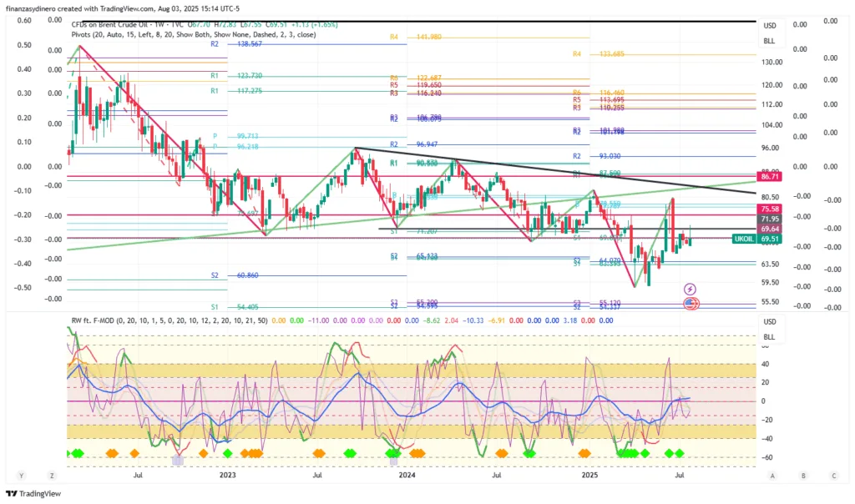Click the purple lightning event icon
Image resolution: width=855 pixels, height=504 pixels.
pos(690,290)
